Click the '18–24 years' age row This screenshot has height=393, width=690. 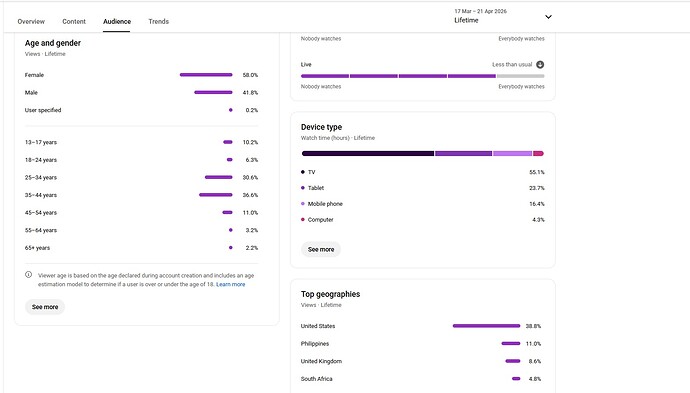pyautogui.click(x=141, y=160)
